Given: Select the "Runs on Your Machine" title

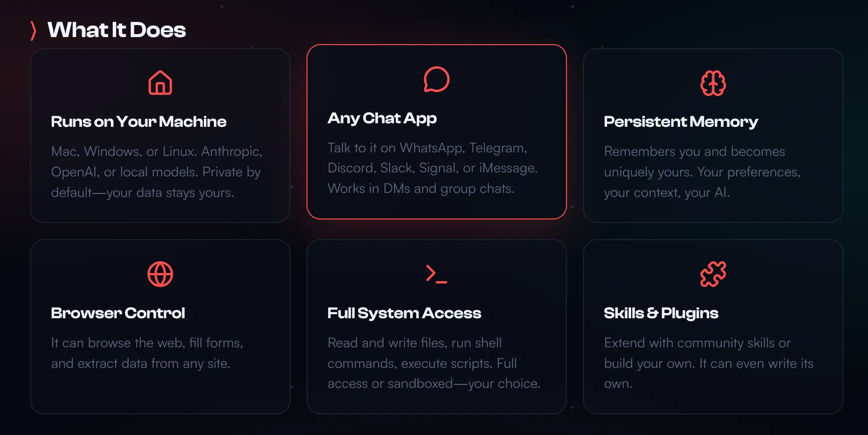Looking at the screenshot, I should (139, 122).
